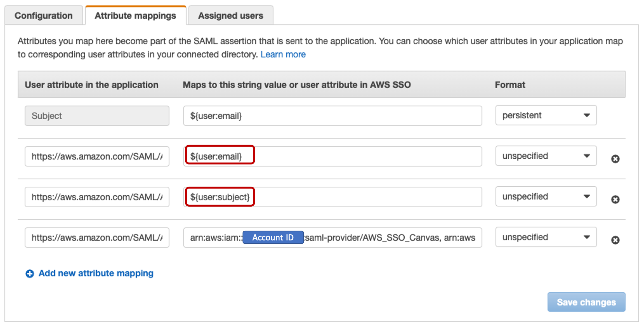Click the saml-provider ARN value field
The height and width of the screenshot is (327, 644).
[389, 238]
